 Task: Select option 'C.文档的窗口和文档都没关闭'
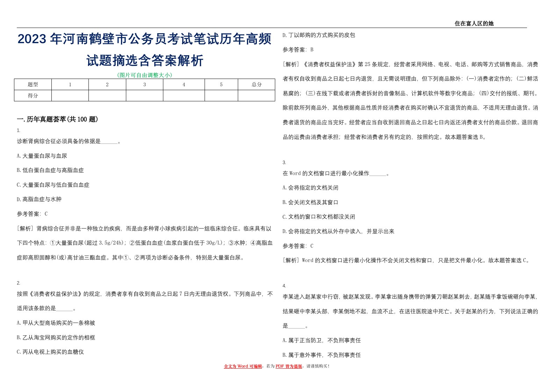[x=319, y=217]
